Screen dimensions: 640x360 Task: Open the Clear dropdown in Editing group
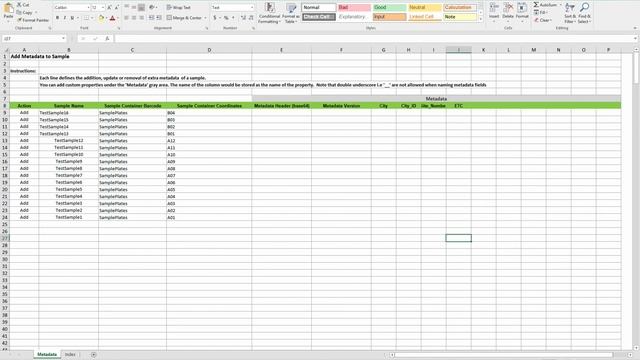tap(543, 20)
